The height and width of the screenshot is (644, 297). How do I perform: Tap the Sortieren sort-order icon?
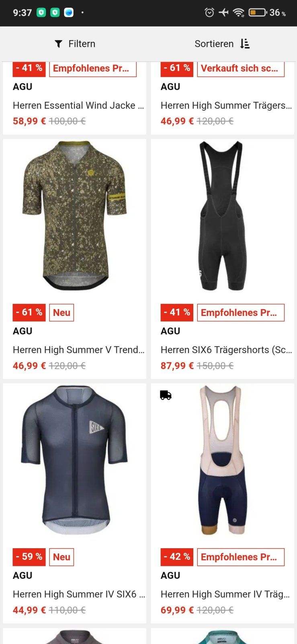[245, 43]
